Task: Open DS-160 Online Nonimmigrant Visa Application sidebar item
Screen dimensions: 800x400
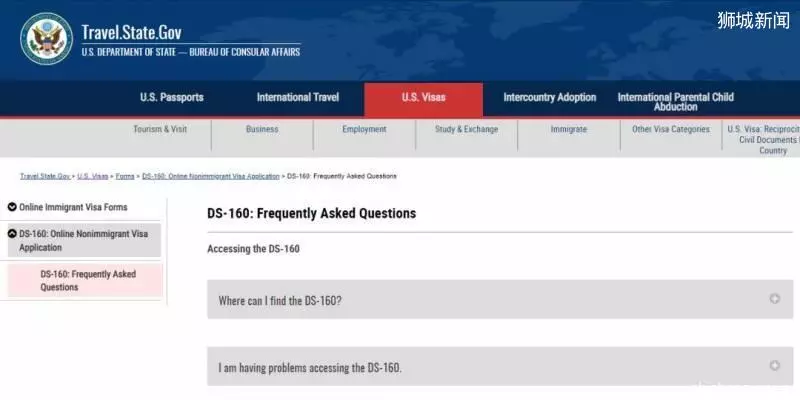Action: pyautogui.click(x=84, y=240)
